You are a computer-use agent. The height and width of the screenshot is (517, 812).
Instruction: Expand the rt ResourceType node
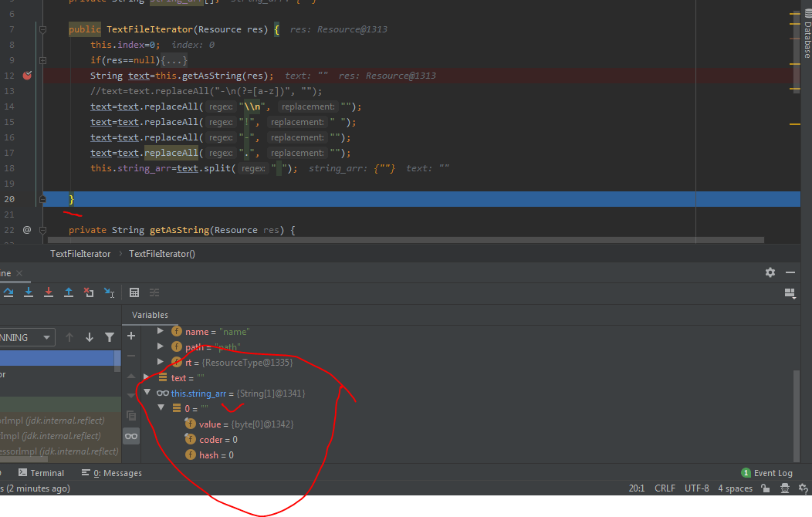(x=161, y=362)
